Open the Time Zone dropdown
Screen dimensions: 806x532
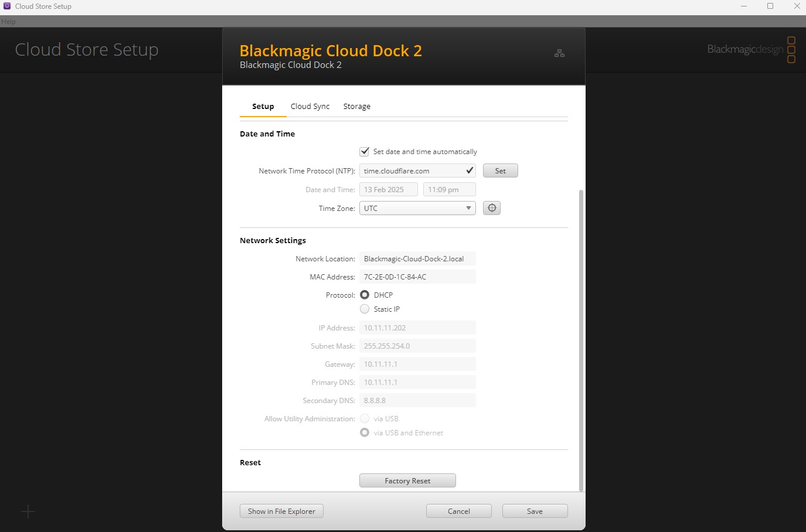click(417, 208)
